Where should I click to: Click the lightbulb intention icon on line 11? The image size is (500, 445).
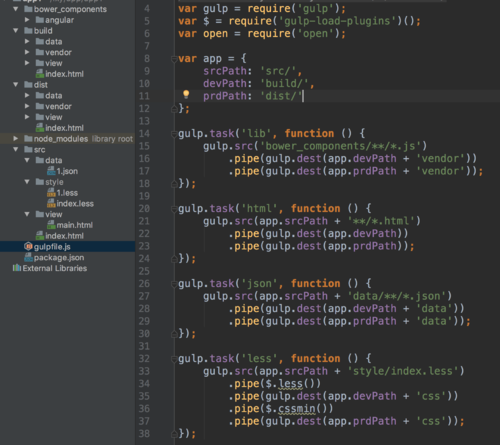(x=186, y=95)
